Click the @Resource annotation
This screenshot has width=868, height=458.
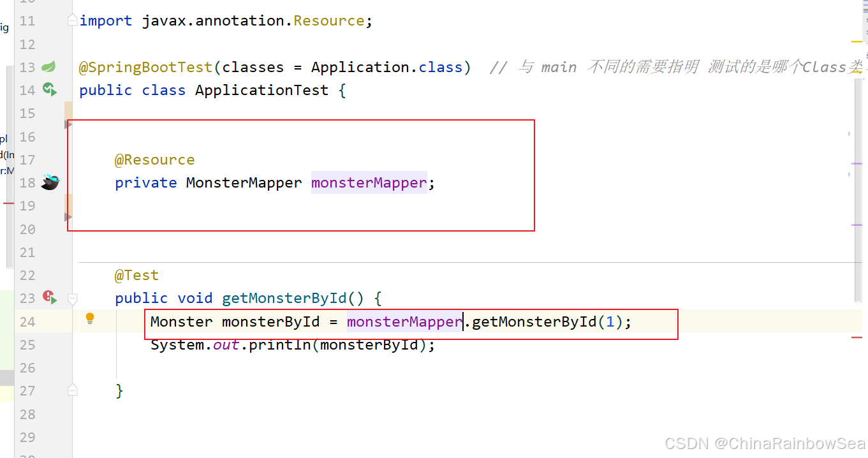(x=154, y=159)
